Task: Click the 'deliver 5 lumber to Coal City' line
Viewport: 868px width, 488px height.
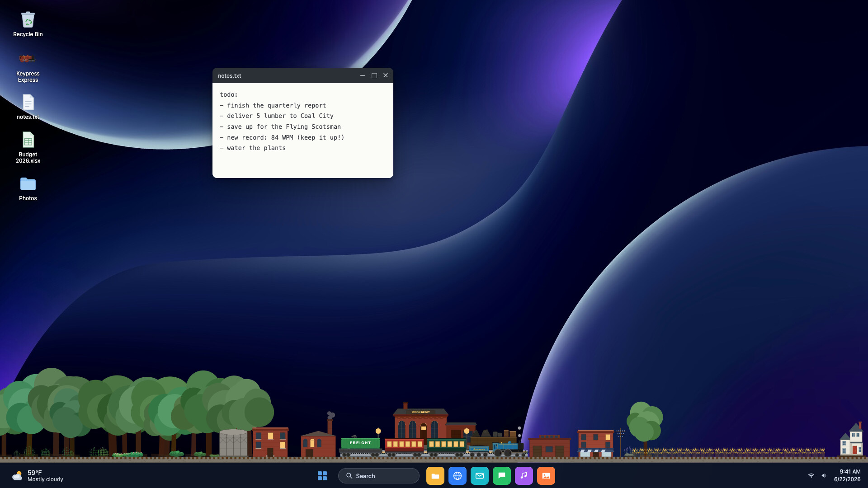Action: (x=277, y=116)
